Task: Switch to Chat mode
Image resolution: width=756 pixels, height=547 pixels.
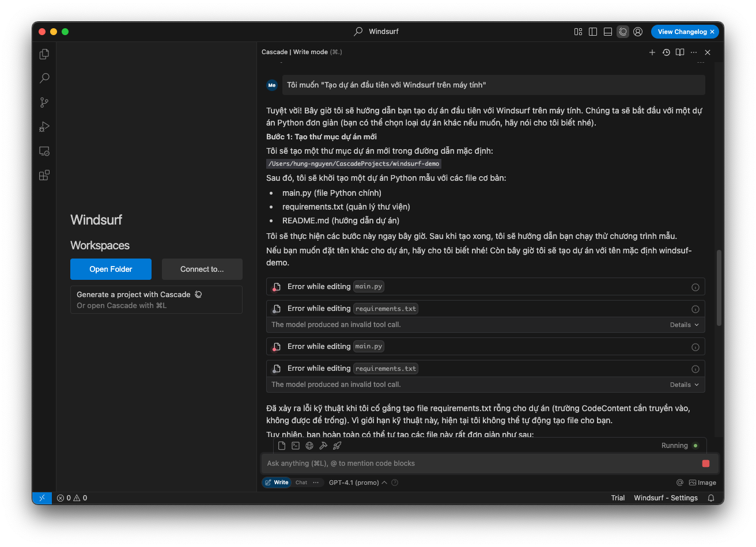Action: coord(301,483)
